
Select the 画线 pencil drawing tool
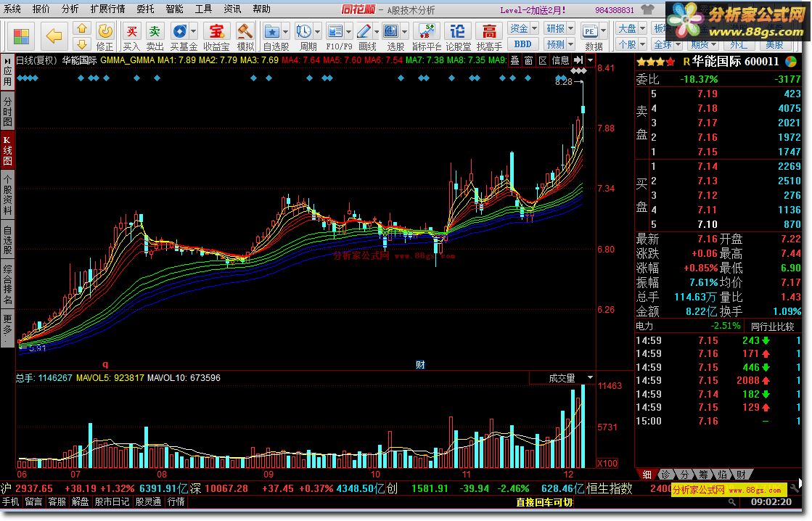click(x=364, y=32)
